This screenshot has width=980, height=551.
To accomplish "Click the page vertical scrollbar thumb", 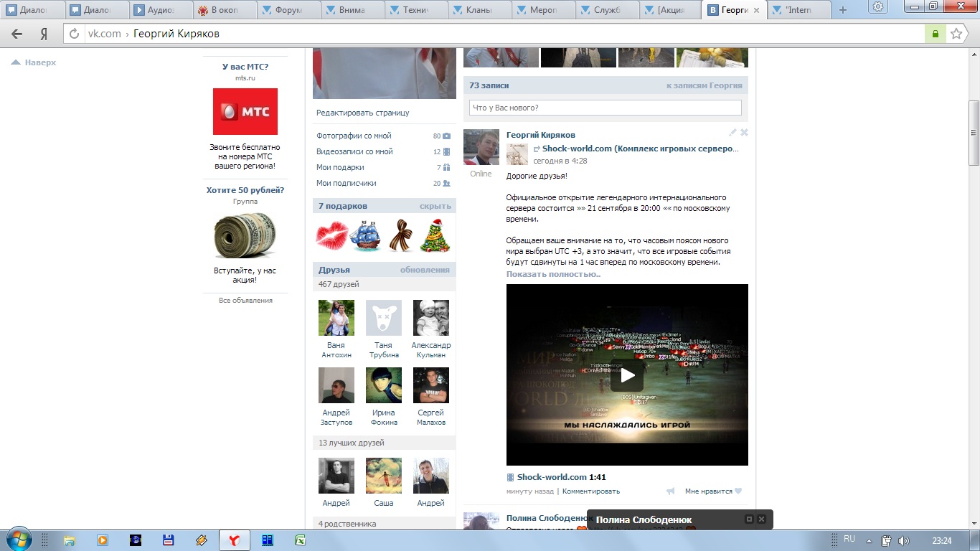I will click(974, 133).
